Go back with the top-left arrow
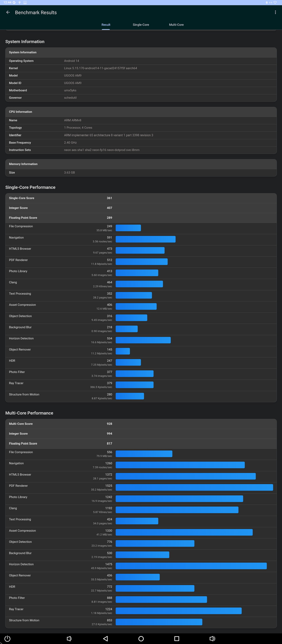 [x=8, y=12]
